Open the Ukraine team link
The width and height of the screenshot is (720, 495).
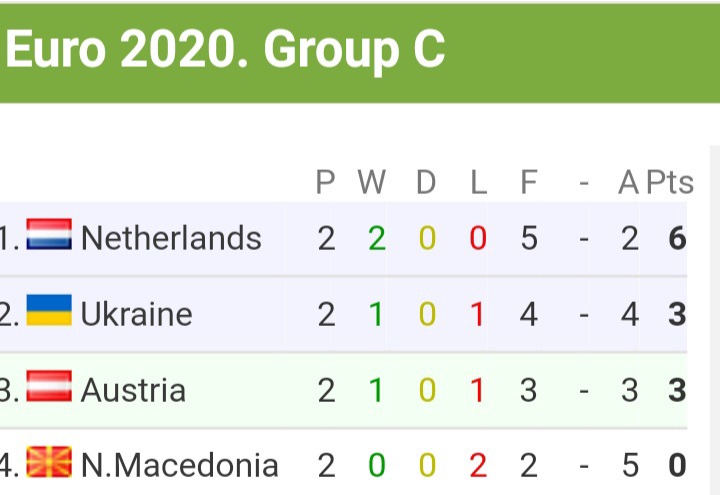136,314
